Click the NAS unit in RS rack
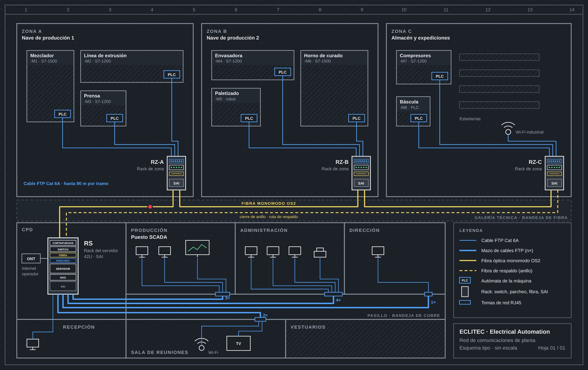The height and width of the screenshot is (370, 588). coord(63,277)
